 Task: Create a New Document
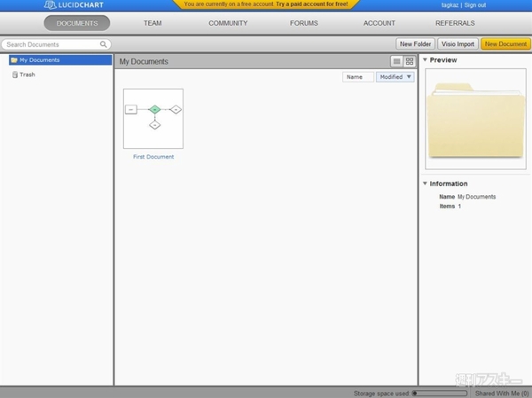[x=505, y=44]
